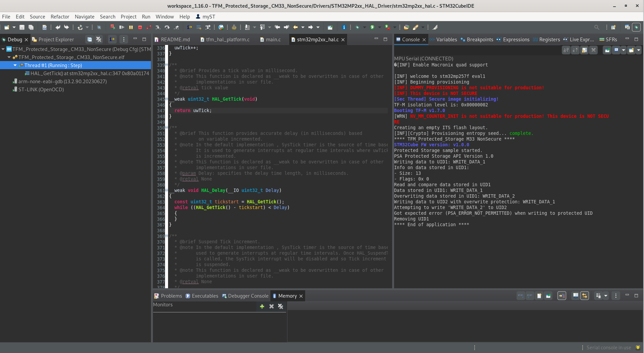Open the New file dropdown arrow

[14, 27]
